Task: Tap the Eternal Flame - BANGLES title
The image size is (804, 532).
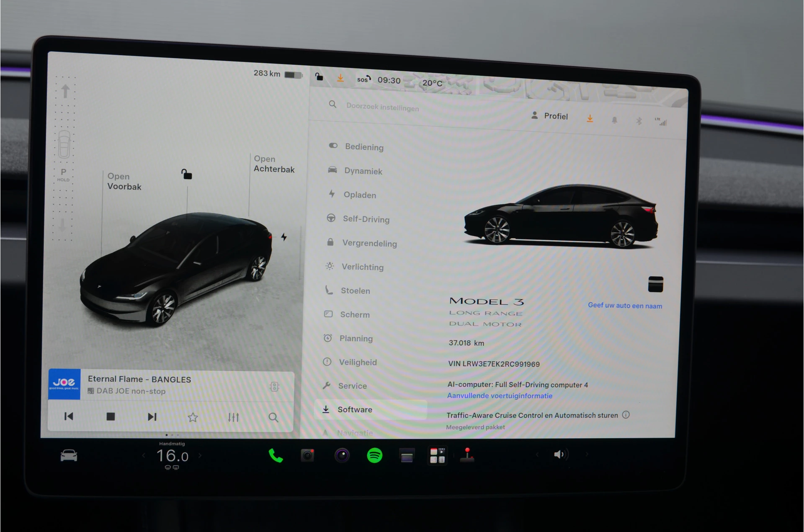Action: 139,379
